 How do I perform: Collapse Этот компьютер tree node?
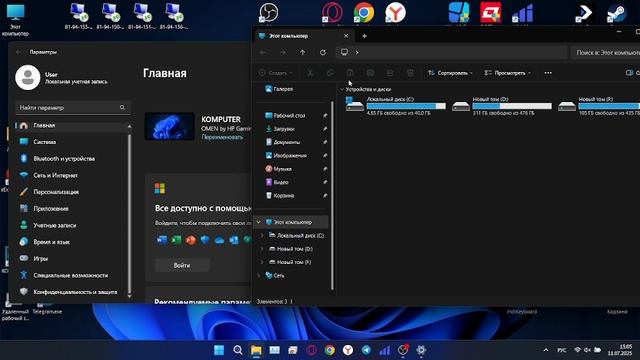(258, 222)
